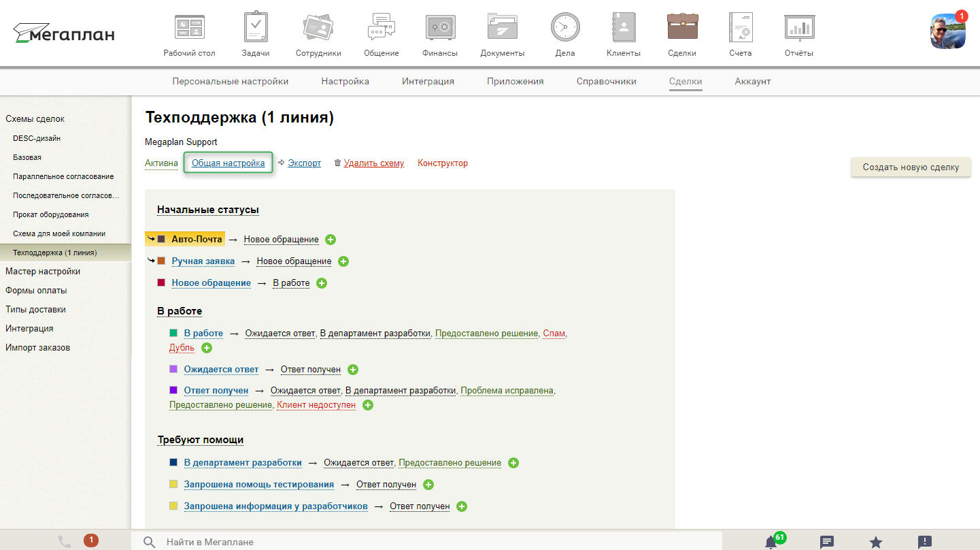Viewport: 980px width, 550px height.
Task: Open the Финансы safe icon
Action: 439,29
